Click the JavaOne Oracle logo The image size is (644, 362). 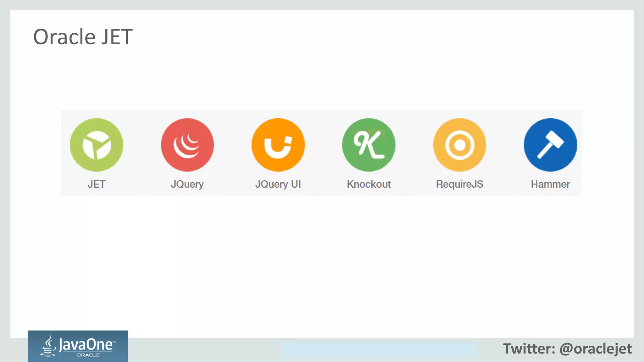(x=78, y=346)
